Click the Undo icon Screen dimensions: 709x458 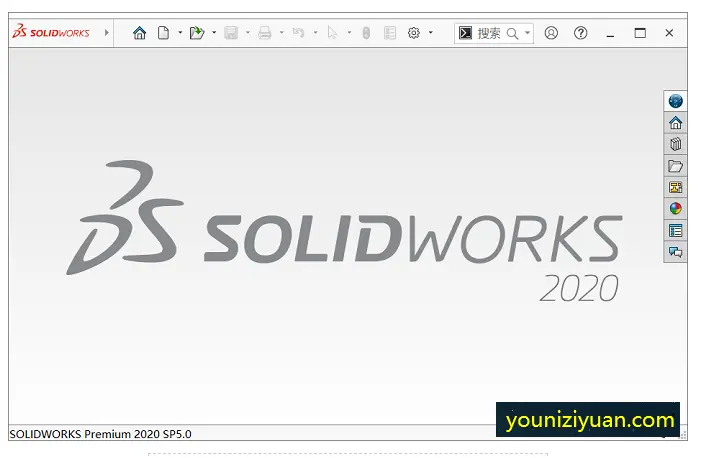click(298, 33)
